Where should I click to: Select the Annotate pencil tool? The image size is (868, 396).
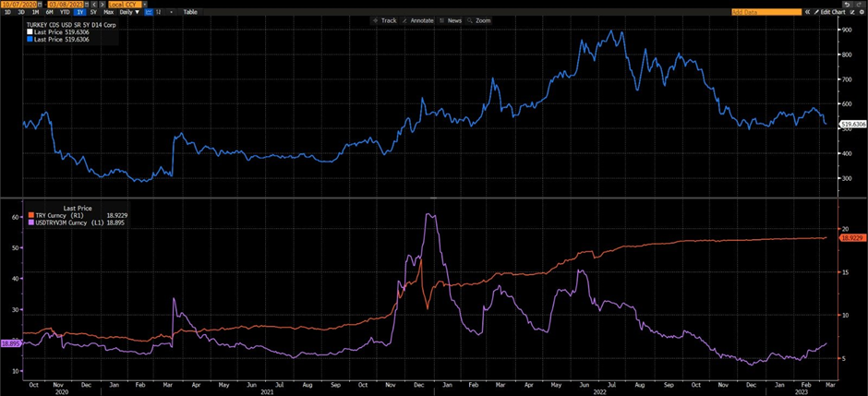[x=419, y=20]
